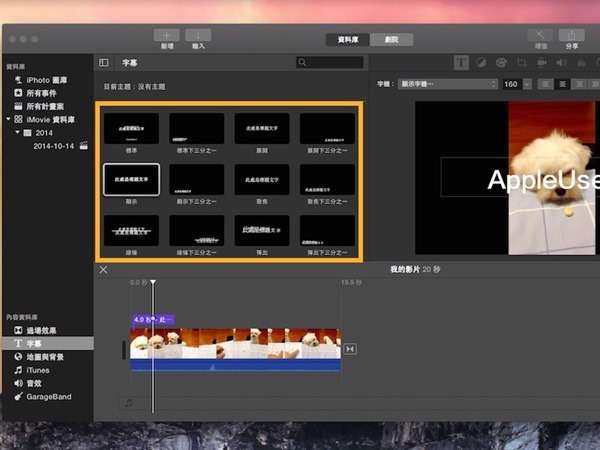The image size is (600, 450).
Task: Switch to the 資料庫 (Library) tab
Action: click(348, 39)
